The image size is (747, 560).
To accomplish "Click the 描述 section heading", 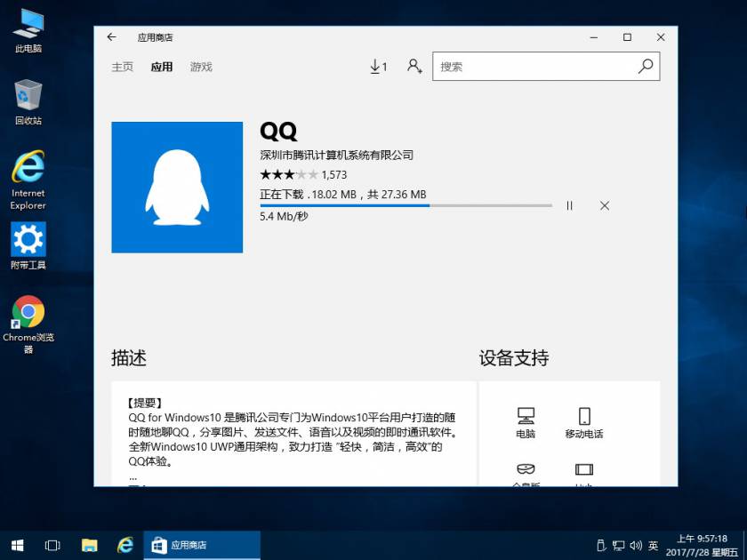I will pos(129,358).
